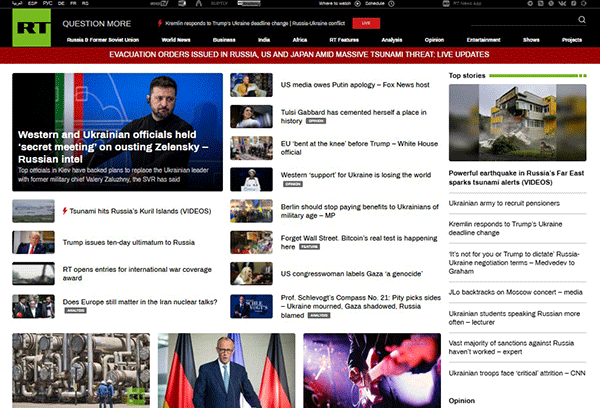This screenshot has height=408, width=600.
Task: Read Kremlin responds to Trump's deadline sidebar story
Action: tap(505, 228)
